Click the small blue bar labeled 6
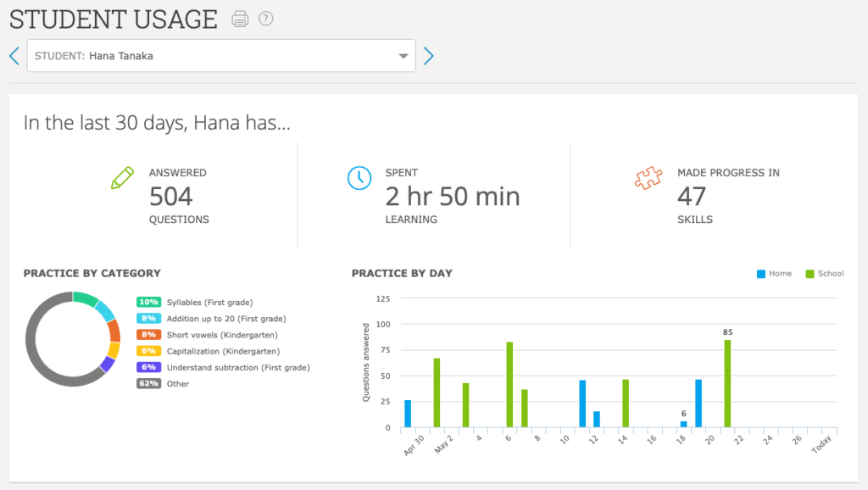 pos(683,424)
